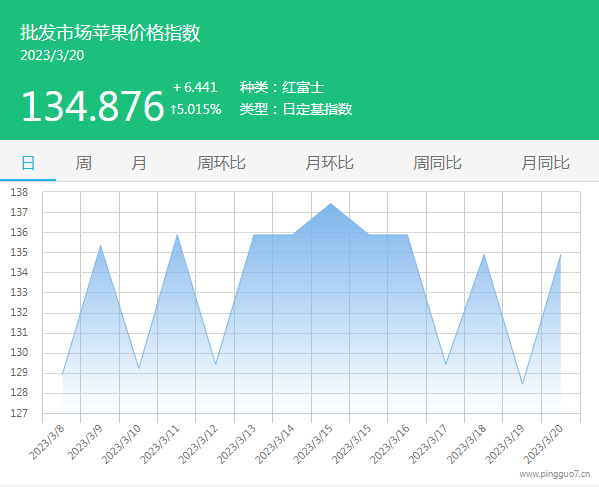This screenshot has height=487, width=599.
Task: Click the y-axis label 138
Action: (x=19, y=192)
